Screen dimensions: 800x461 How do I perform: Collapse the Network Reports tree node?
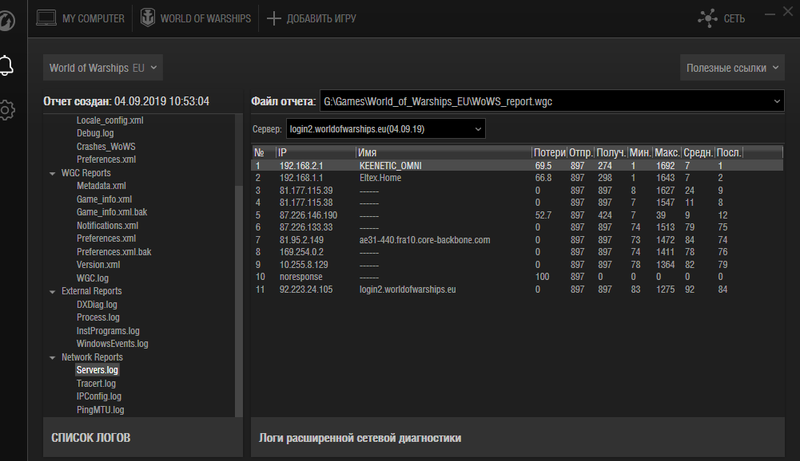52,357
